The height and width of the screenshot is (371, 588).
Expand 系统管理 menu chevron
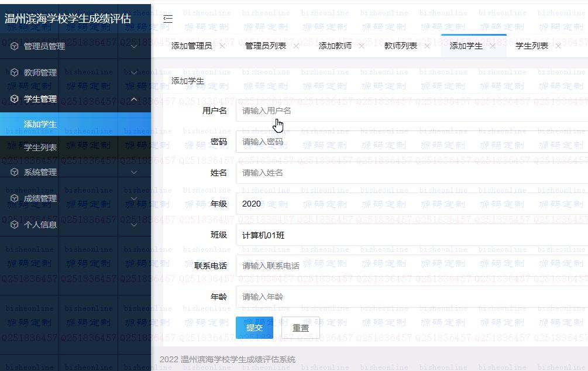tap(134, 173)
